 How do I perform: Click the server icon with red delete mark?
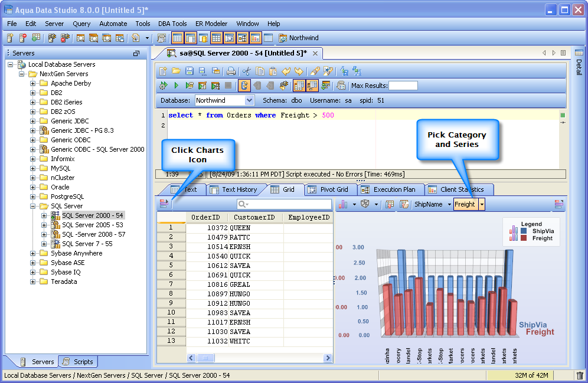click(x=23, y=38)
